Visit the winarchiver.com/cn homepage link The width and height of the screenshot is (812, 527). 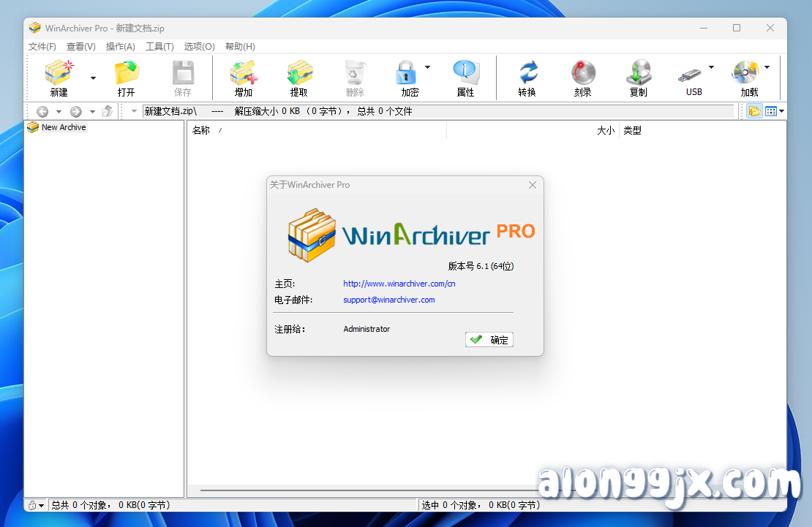399,284
